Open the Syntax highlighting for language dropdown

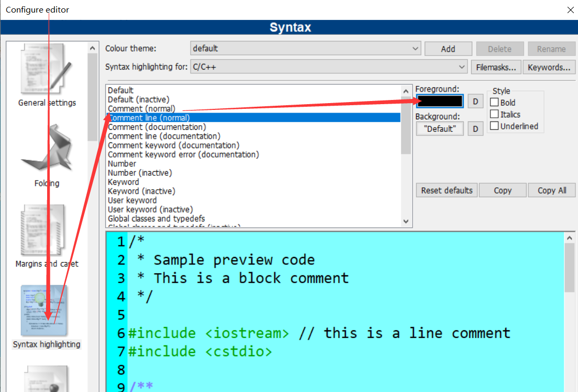(x=329, y=67)
